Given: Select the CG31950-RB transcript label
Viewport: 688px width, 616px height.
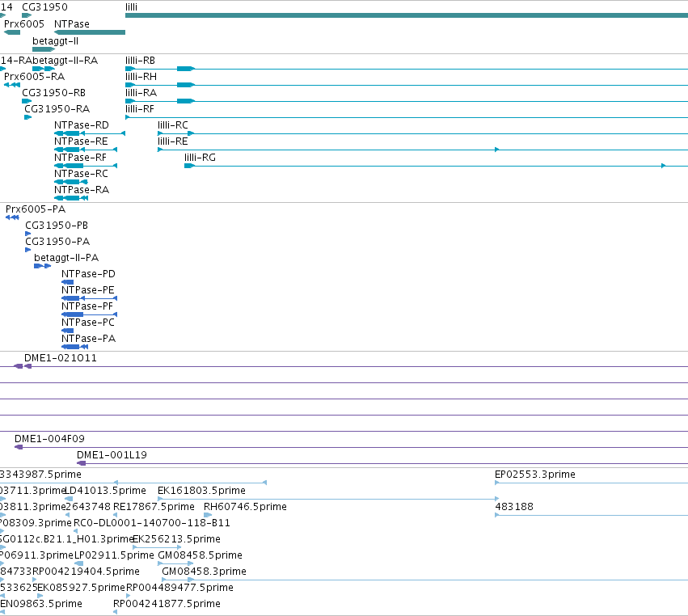Looking at the screenshot, I should point(53,93).
